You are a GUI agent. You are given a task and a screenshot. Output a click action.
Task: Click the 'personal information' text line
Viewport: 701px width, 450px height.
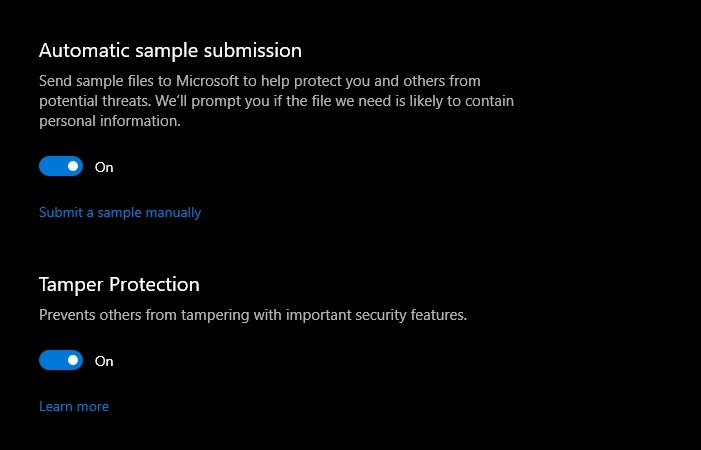[110, 121]
